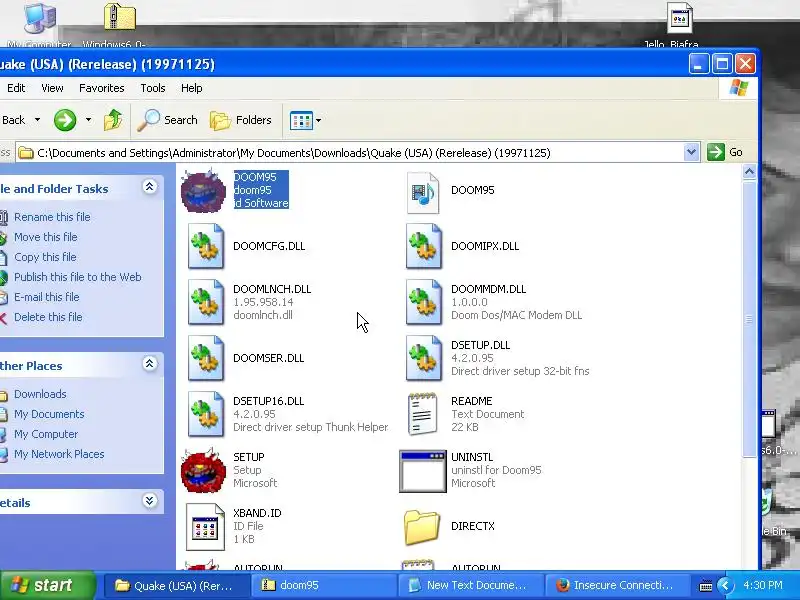Toggle the Folders pane button

tap(241, 120)
